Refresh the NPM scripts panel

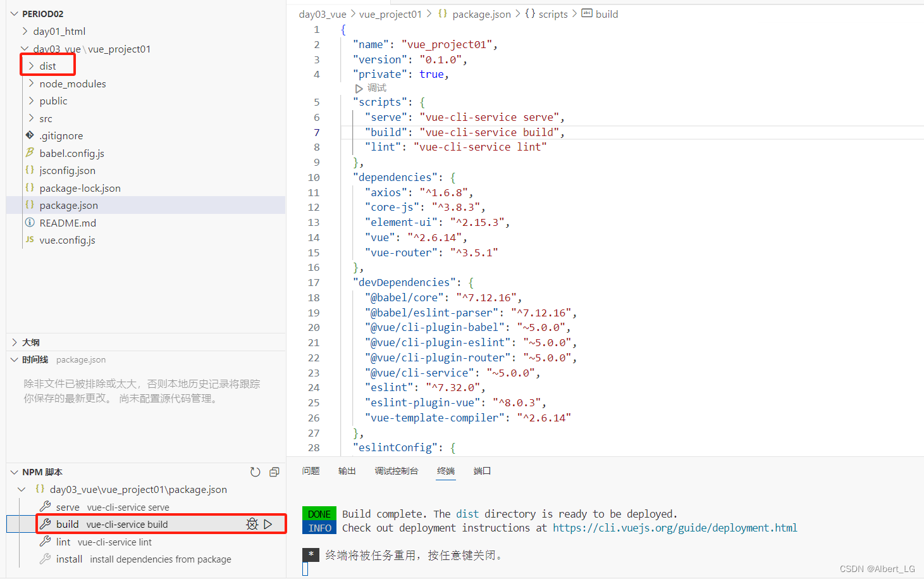click(x=256, y=472)
